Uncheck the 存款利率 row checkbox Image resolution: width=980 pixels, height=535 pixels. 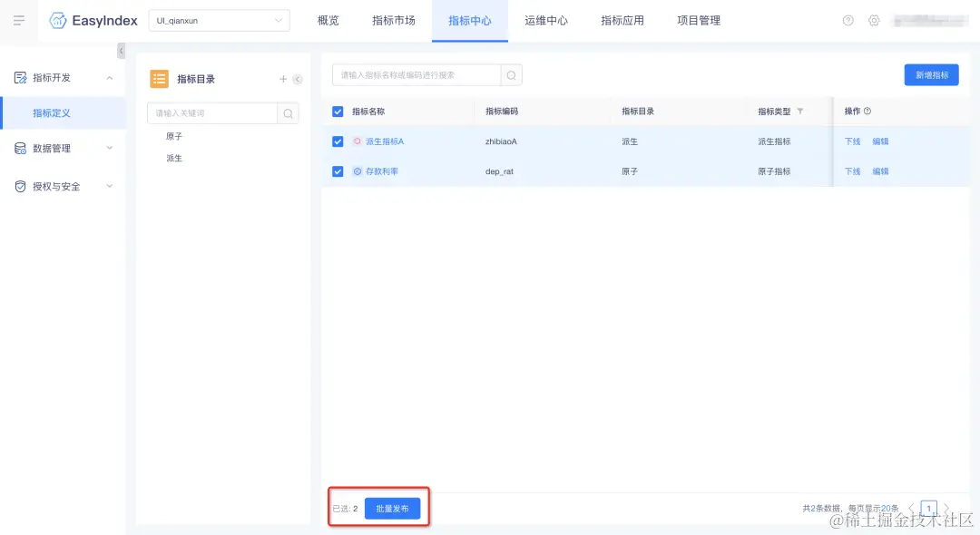[x=338, y=171]
